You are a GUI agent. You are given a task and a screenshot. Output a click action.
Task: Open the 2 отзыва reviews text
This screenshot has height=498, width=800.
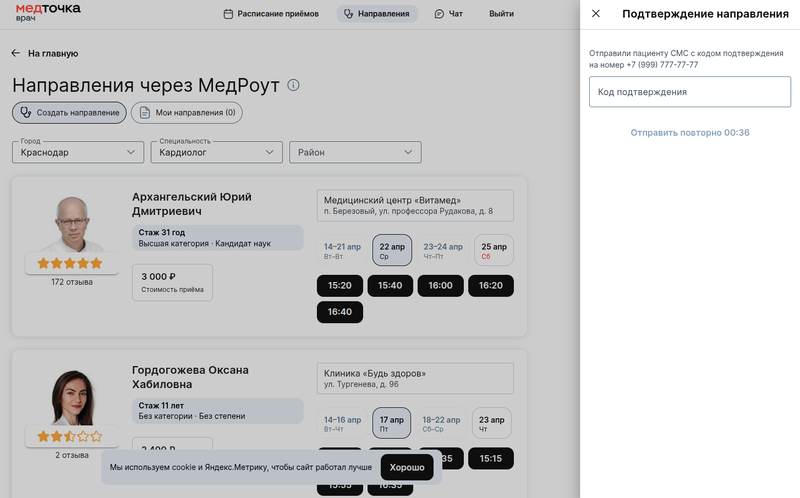[72, 455]
